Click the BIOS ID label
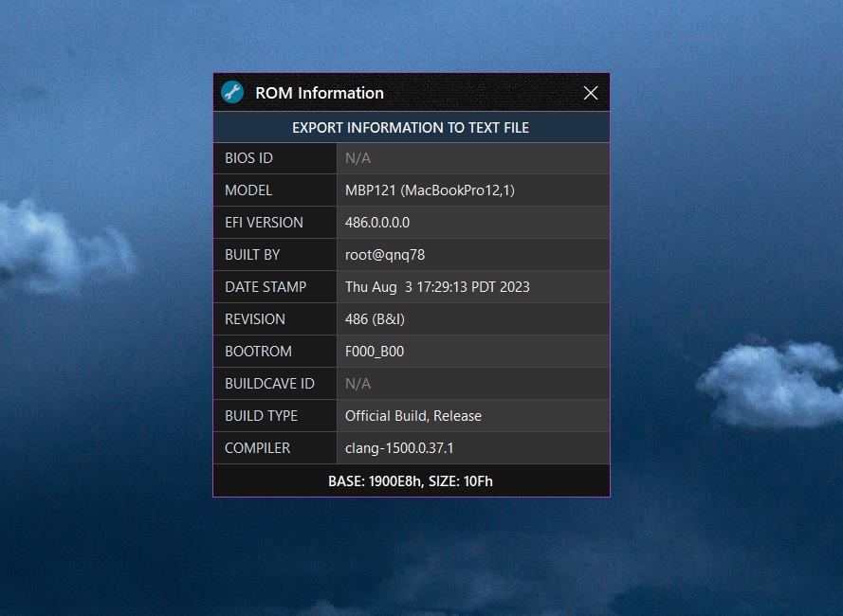 tap(249, 158)
